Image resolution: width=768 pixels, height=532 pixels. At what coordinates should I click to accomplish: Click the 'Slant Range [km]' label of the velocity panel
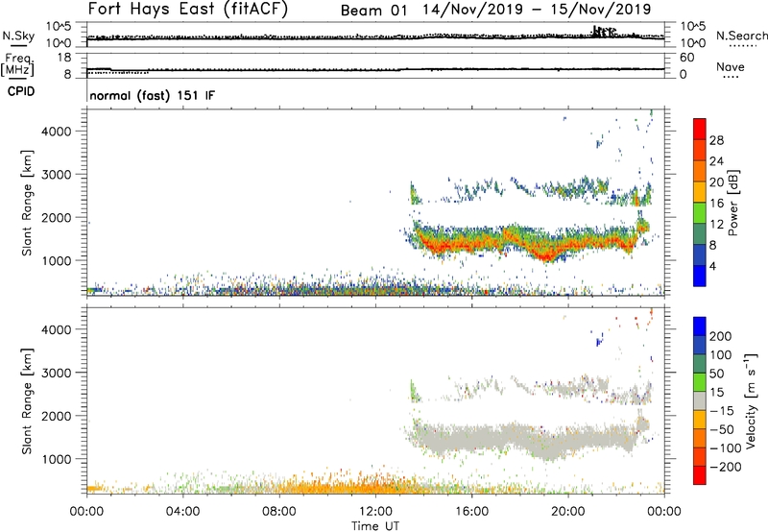point(27,401)
